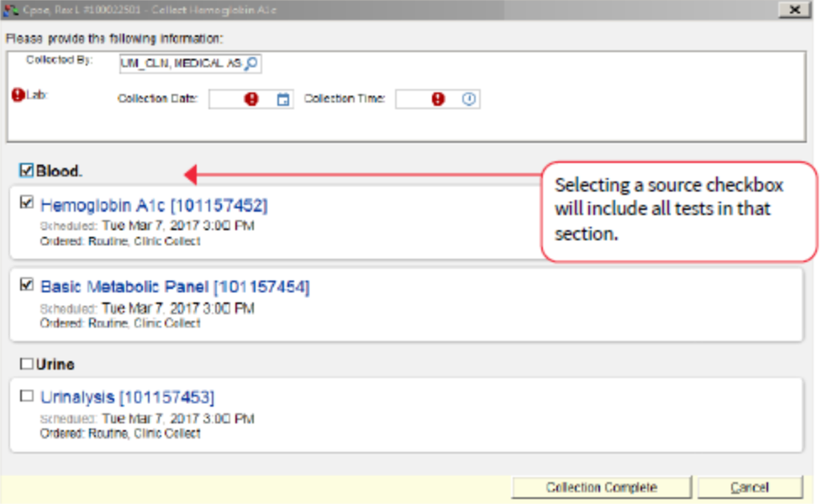
Task: Uncheck the Blood source checkbox
Action: coord(26,171)
